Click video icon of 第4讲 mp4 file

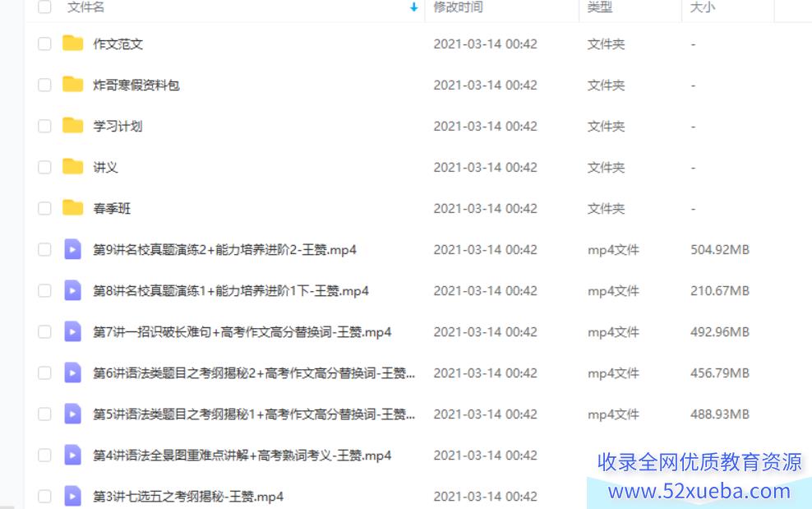(72, 455)
